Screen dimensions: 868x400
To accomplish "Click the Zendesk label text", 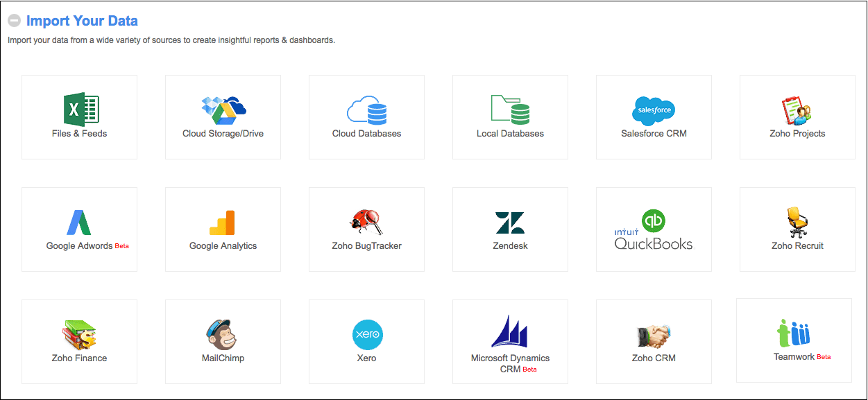I will click(510, 245).
